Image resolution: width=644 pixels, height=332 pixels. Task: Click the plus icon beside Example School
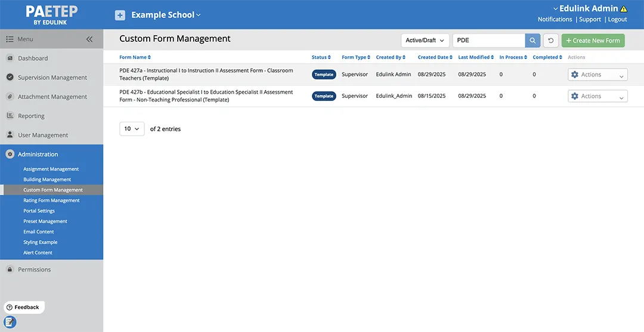[x=120, y=15]
